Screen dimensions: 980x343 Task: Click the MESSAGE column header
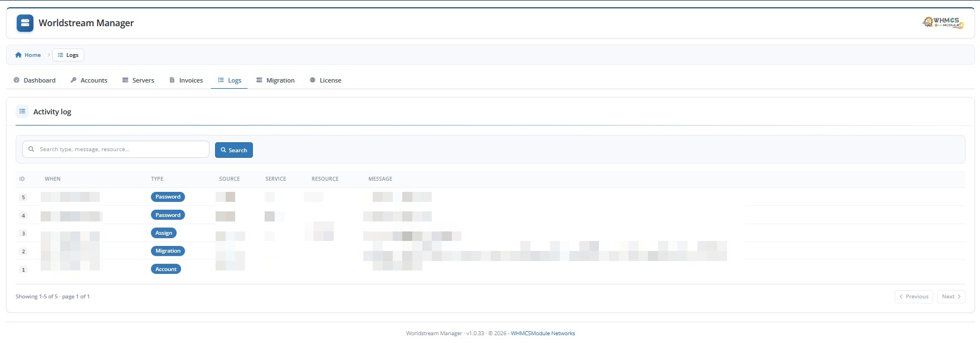coord(381,179)
